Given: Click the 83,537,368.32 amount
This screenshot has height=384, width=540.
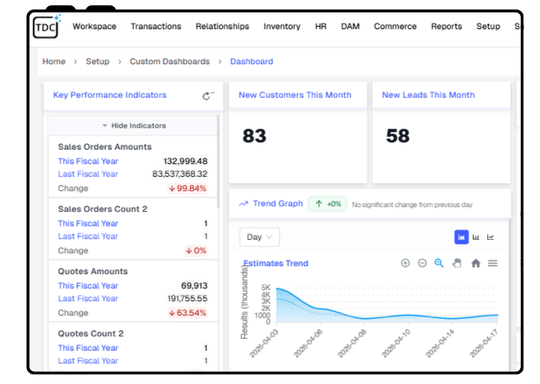Looking at the screenshot, I should [180, 174].
